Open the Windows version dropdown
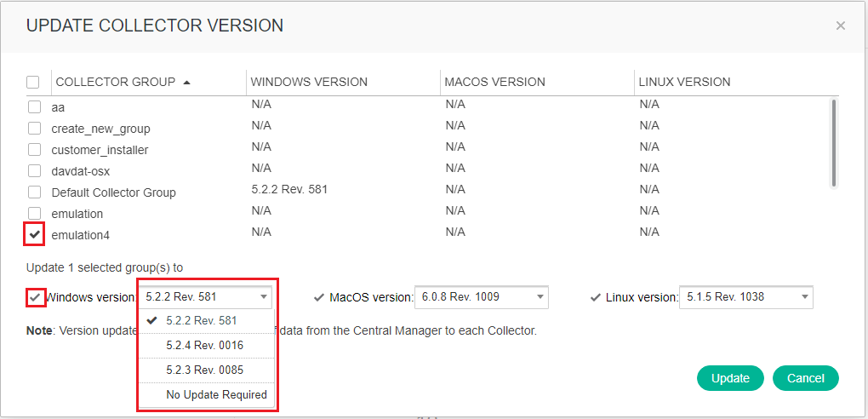Image resolution: width=868 pixels, height=419 pixels. click(x=207, y=297)
